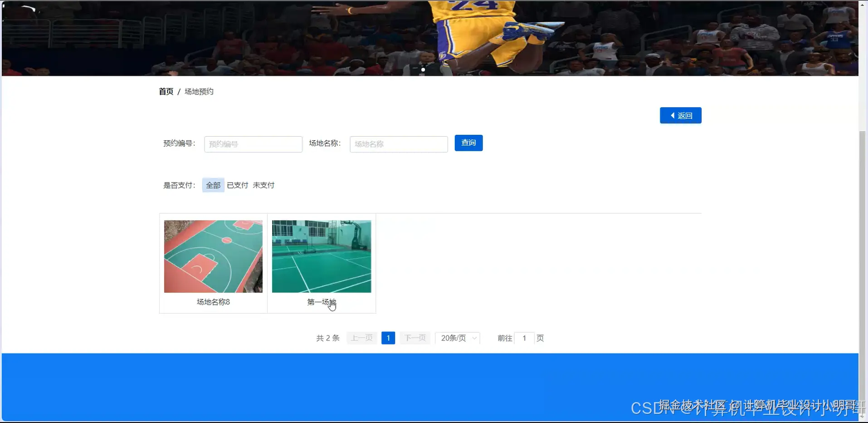Click the 预约编号 label
Image resolution: width=868 pixels, height=423 pixels.
point(179,143)
